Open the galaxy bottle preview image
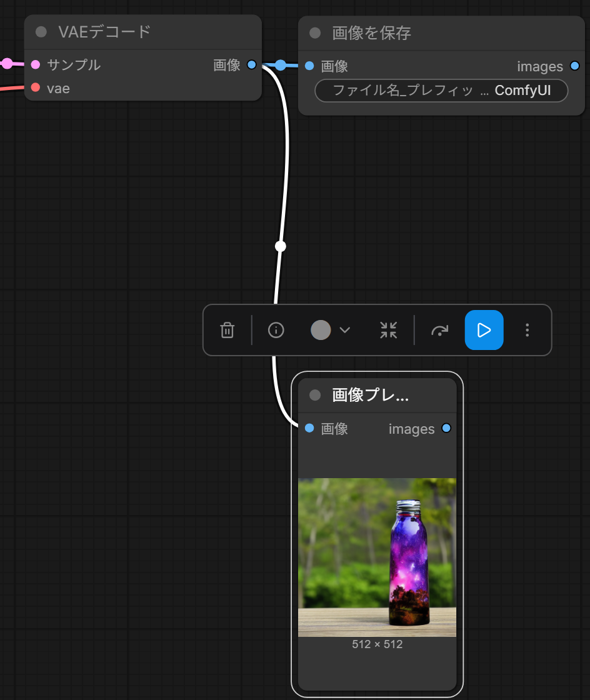The width and height of the screenshot is (590, 700). tap(377, 557)
